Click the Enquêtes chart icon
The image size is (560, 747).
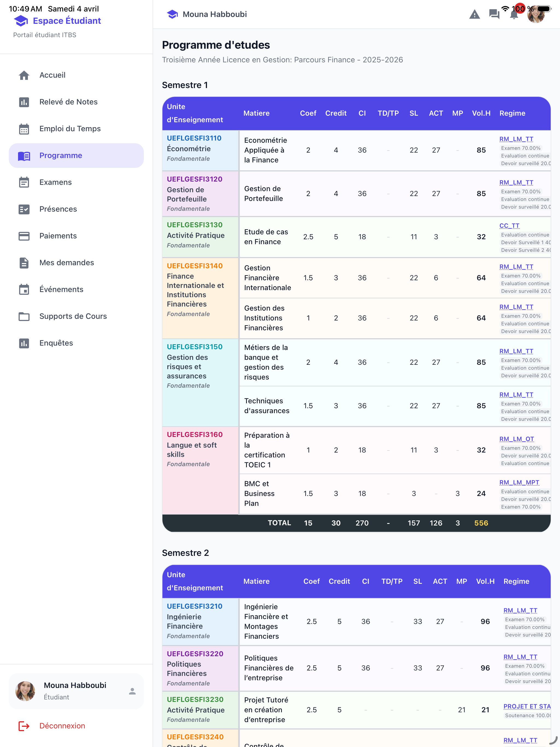tap(24, 343)
